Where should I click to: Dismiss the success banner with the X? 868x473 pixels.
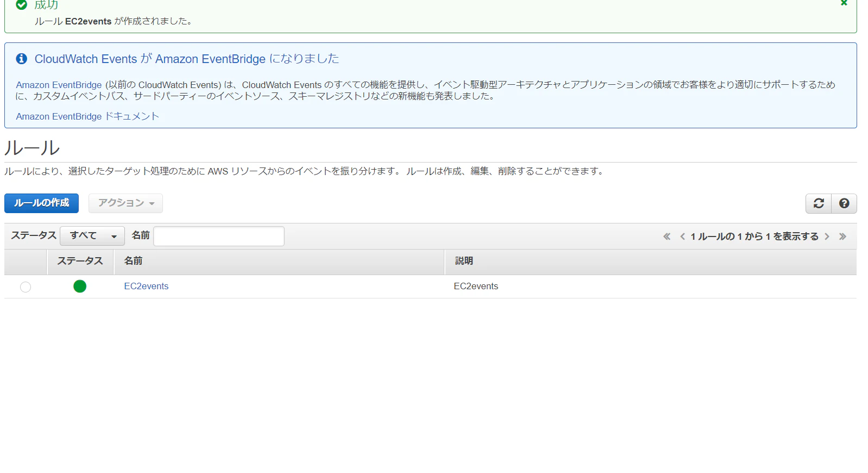844,3
